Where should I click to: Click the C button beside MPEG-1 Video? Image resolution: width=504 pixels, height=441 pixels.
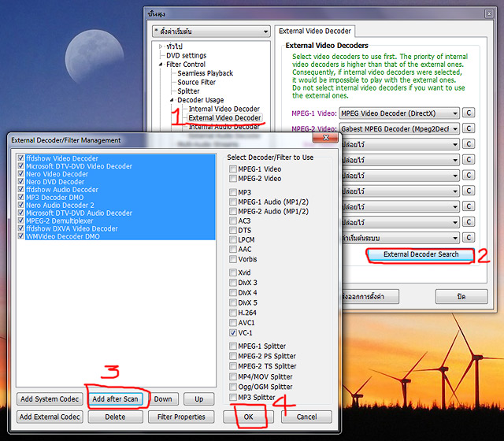pyautogui.click(x=469, y=113)
